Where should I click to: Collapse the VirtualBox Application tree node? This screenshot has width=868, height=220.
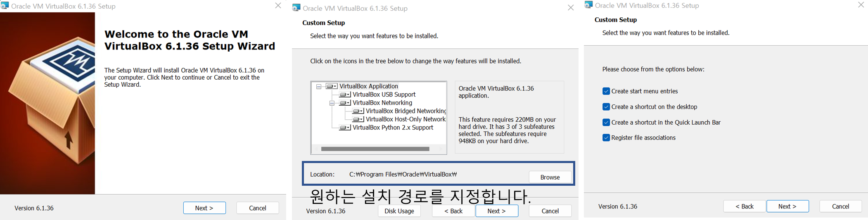click(x=319, y=86)
